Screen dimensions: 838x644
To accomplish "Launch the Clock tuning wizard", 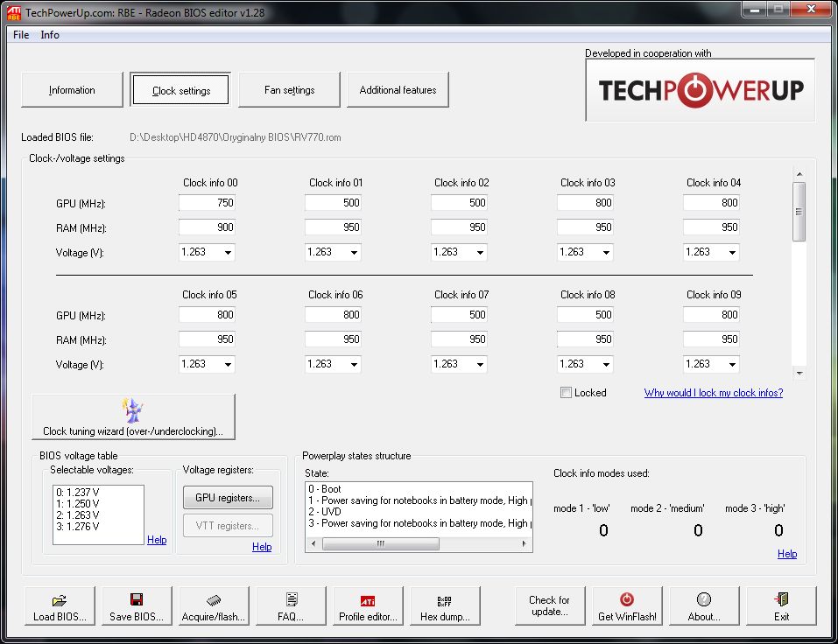I will pos(133,417).
